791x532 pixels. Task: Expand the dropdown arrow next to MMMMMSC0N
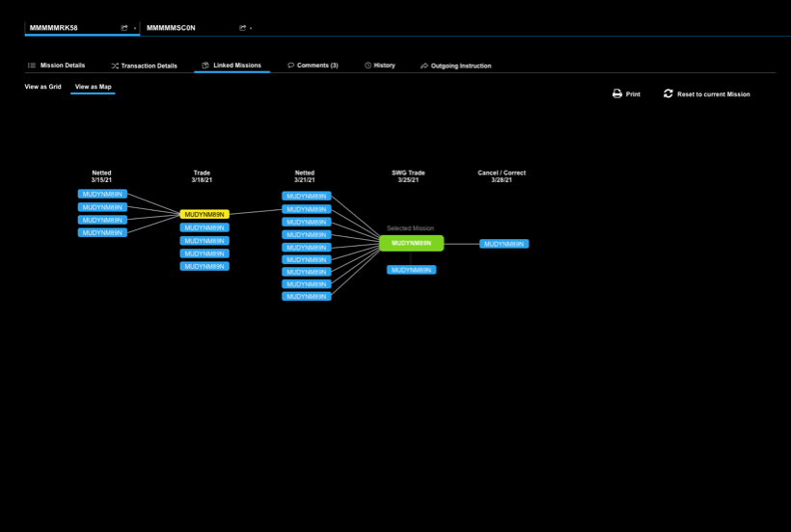pyautogui.click(x=251, y=28)
